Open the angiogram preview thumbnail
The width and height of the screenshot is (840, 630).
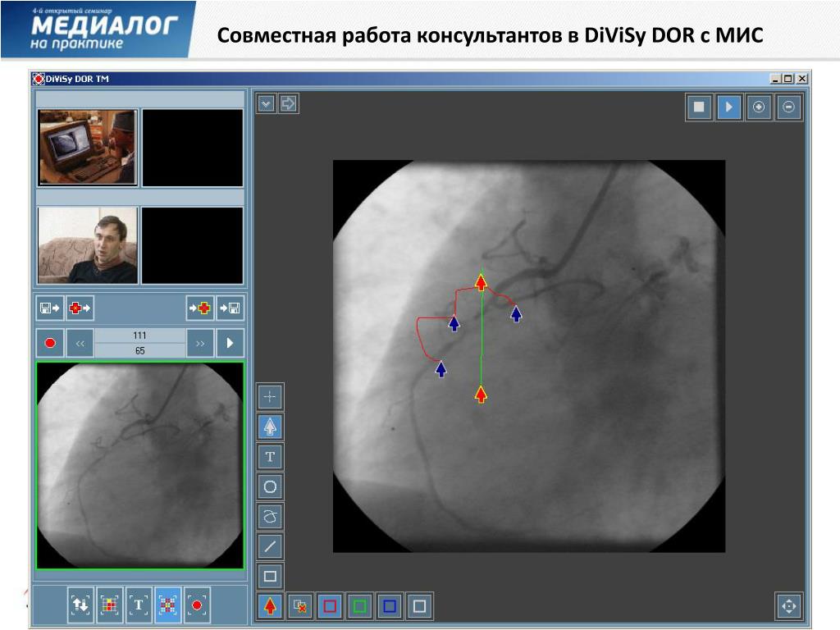coord(140,466)
